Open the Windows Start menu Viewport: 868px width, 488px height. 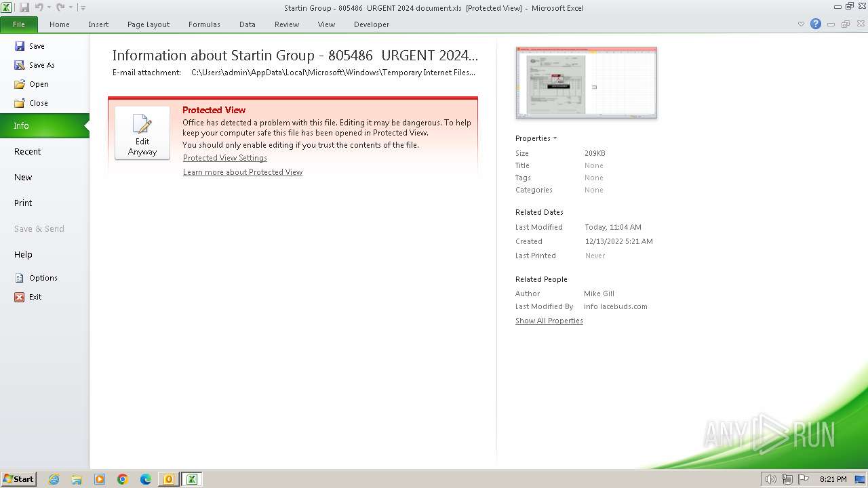tap(18, 479)
